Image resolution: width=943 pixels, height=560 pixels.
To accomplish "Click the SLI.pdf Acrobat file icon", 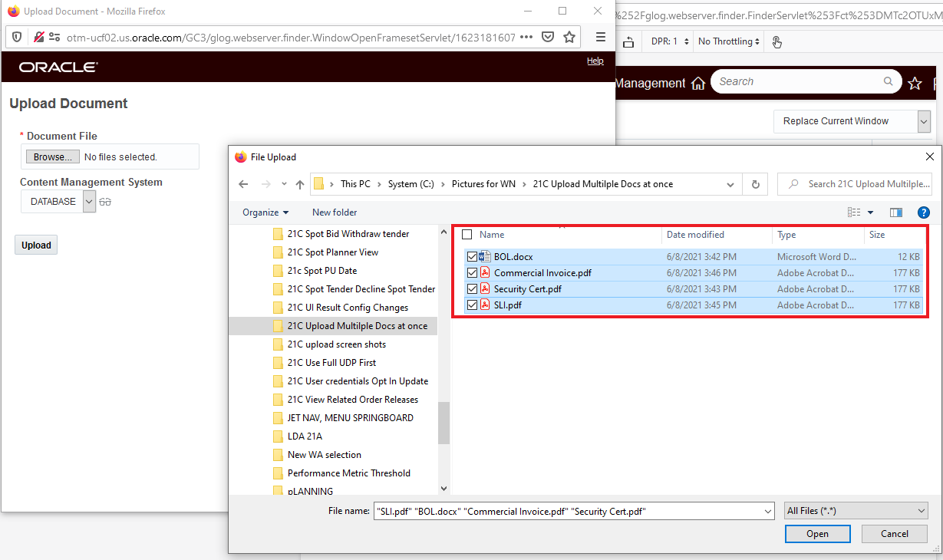I will [485, 305].
